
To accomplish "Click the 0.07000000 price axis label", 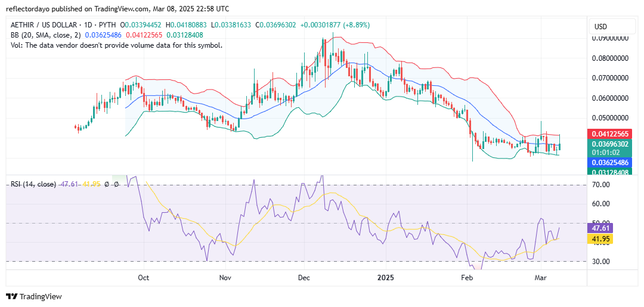I will tap(611, 77).
